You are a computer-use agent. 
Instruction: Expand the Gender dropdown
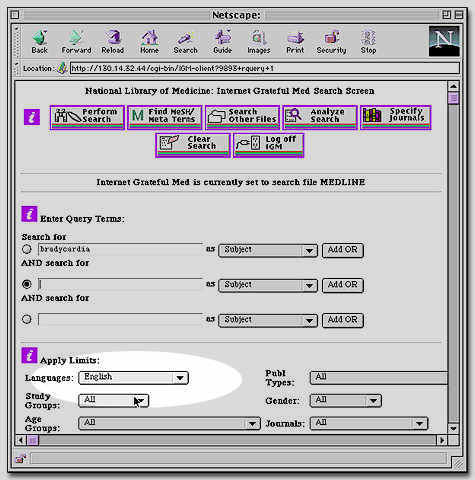[x=346, y=400]
